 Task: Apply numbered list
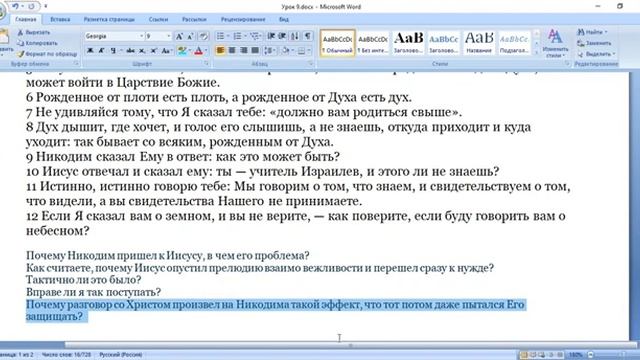(237, 36)
